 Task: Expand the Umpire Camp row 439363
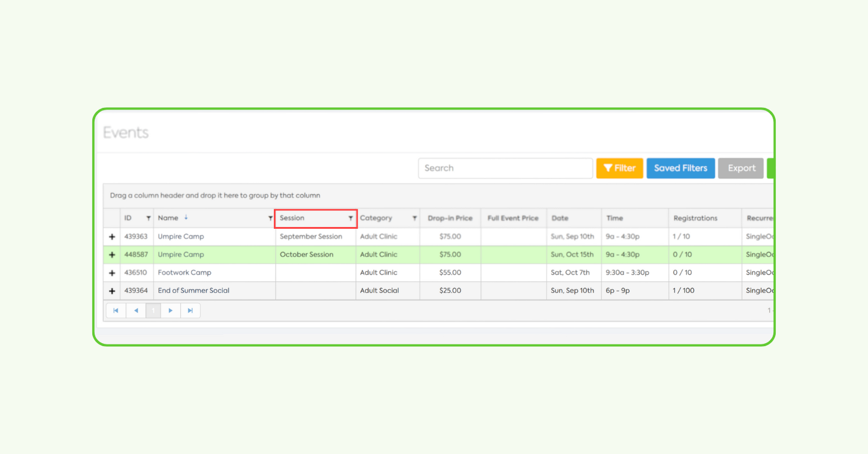coord(112,237)
